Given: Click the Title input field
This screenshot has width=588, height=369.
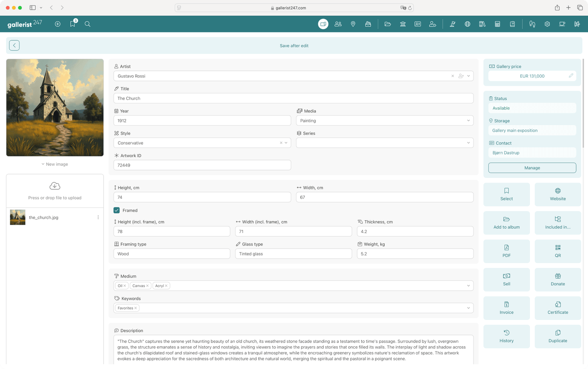Looking at the screenshot, I should [293, 98].
